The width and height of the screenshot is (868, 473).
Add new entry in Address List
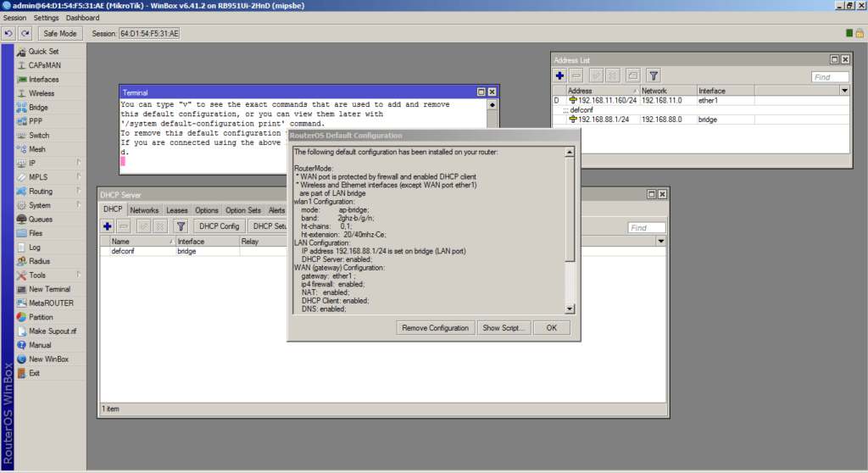[559, 76]
